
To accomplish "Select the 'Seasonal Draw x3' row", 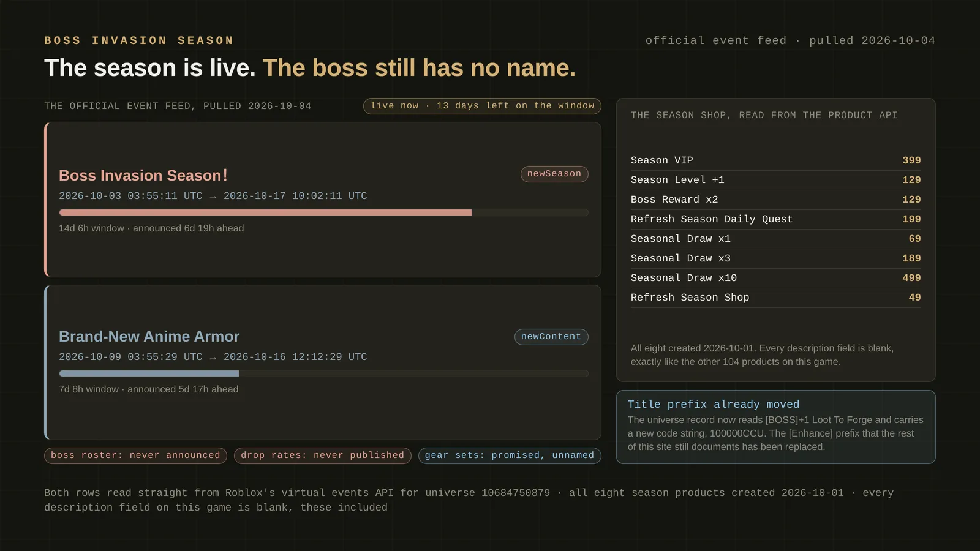I will [775, 258].
